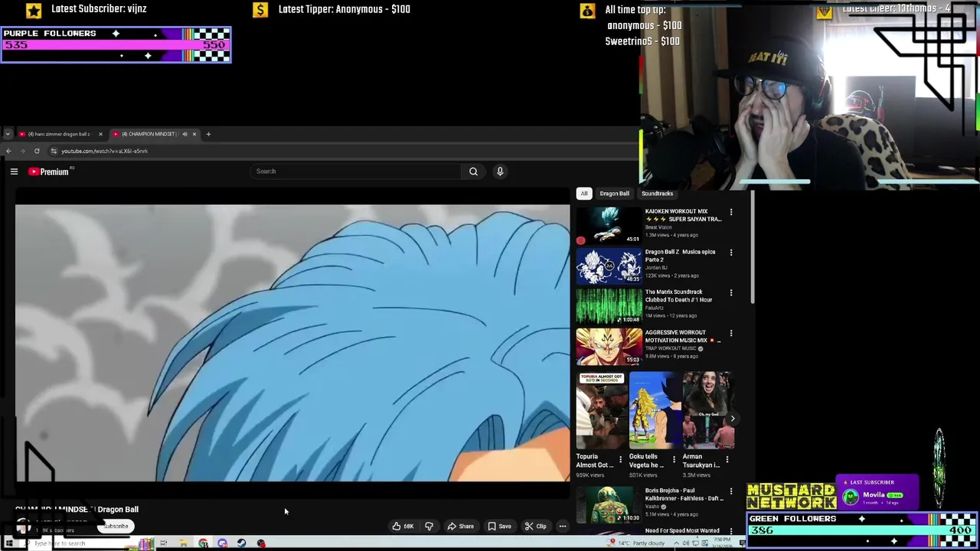This screenshot has width=980, height=551.
Task: Open options for Arman Tsarukyan short
Action: tap(727, 460)
